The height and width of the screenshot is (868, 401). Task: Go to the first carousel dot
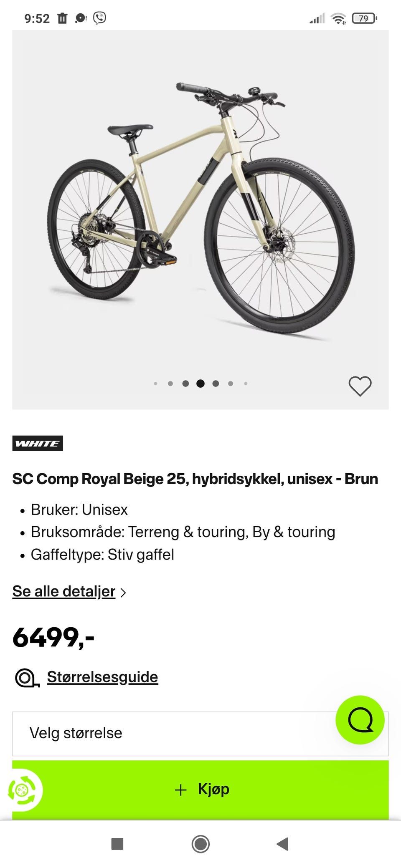tap(155, 384)
